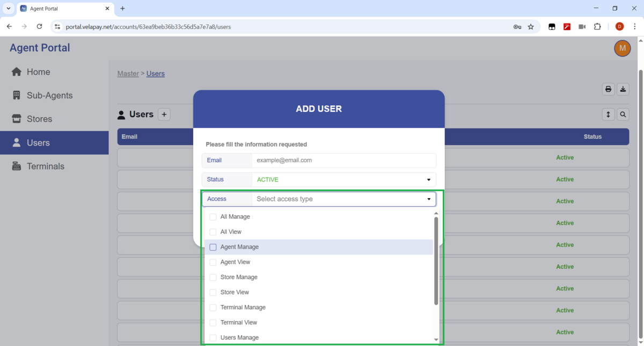Click the sort arrows icon for Users
This screenshot has height=346, width=644.
pos(608,114)
